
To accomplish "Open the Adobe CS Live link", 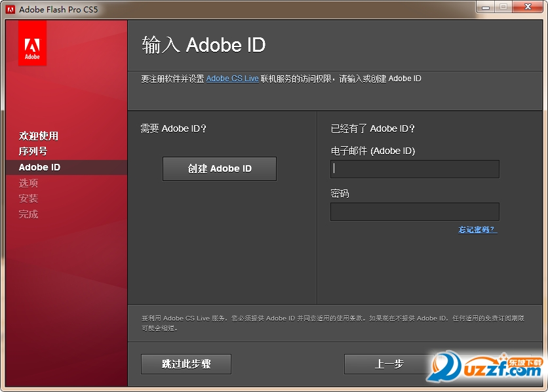I will pyautogui.click(x=232, y=79).
